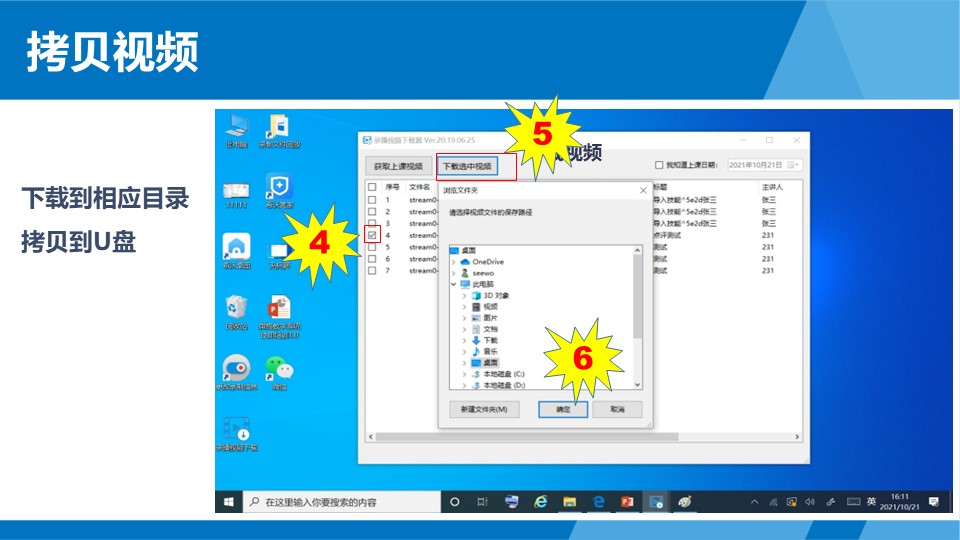Screen dimensions: 960x540
Task: Check the row 1 video checkbox
Action: (372, 200)
